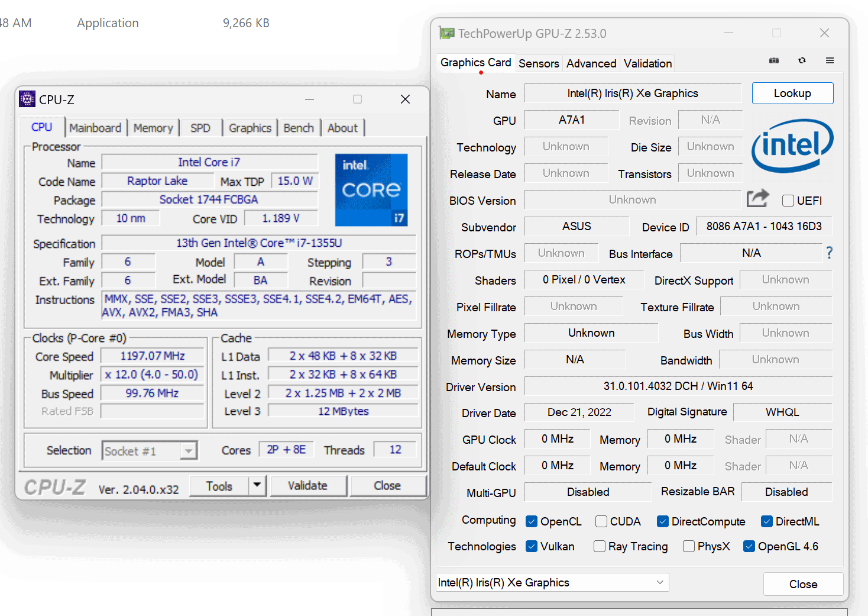Click the Lookup button in GPU-Z

[x=792, y=93]
